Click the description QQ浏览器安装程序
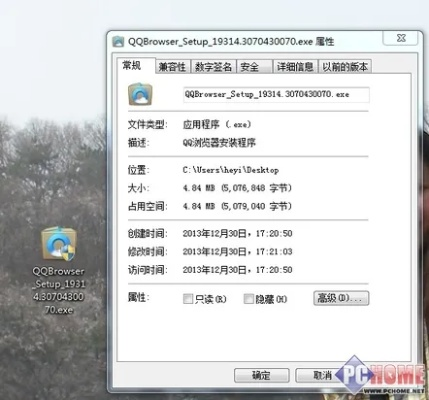Screen dimensions: 429x400 tap(219, 143)
